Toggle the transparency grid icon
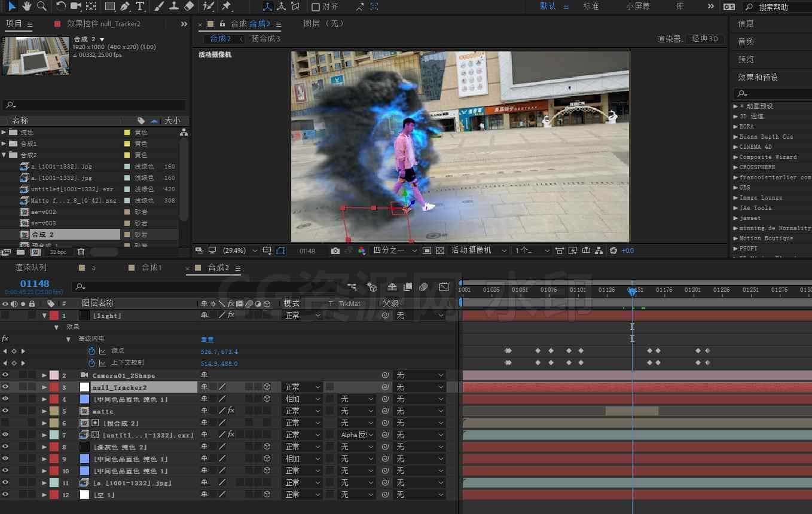 coord(440,250)
